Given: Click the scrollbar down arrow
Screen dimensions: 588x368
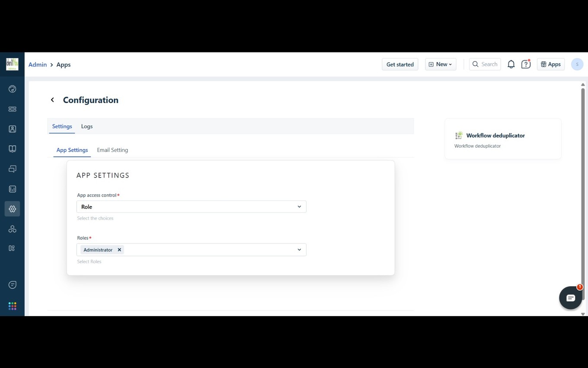Looking at the screenshot, I should pos(583,314).
